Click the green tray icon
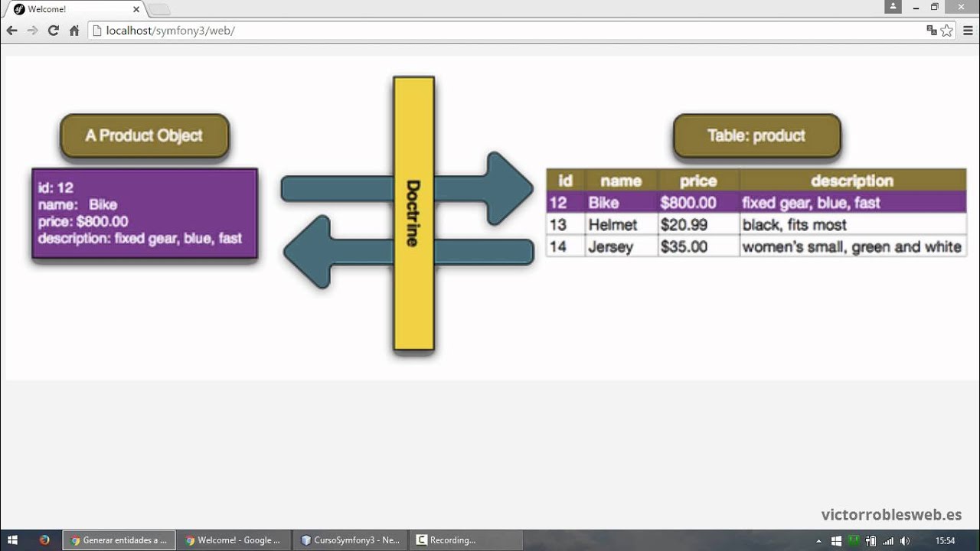 pos(853,541)
